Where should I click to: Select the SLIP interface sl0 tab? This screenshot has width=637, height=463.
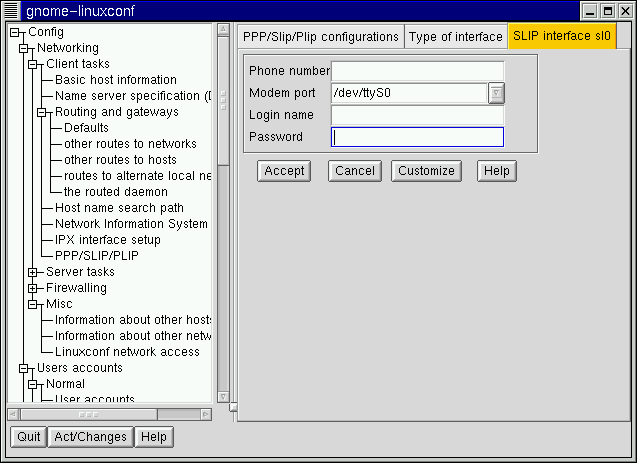[561, 37]
